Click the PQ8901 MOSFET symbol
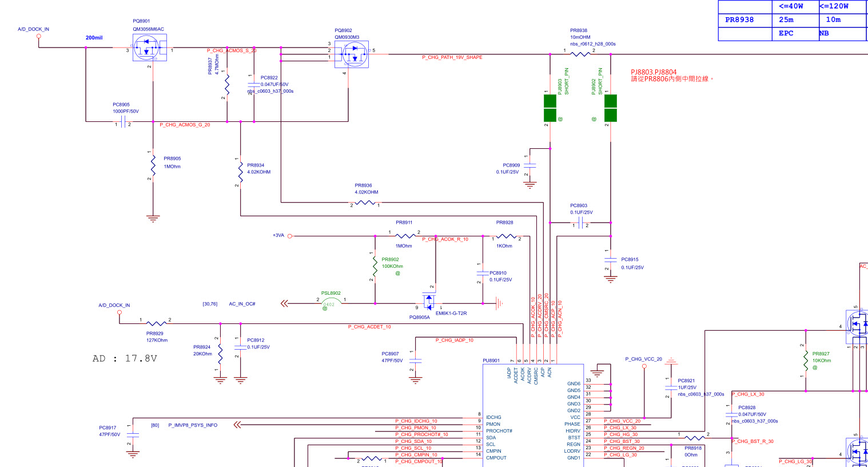Viewport: 868px width, 467px height. click(150, 48)
